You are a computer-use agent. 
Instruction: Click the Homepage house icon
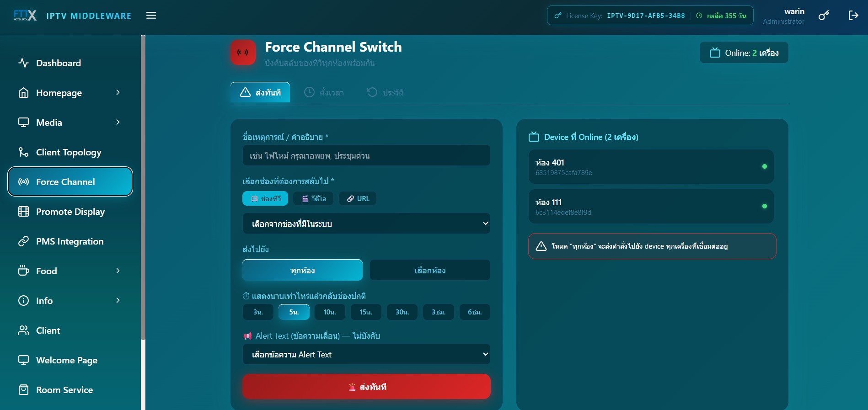point(23,93)
